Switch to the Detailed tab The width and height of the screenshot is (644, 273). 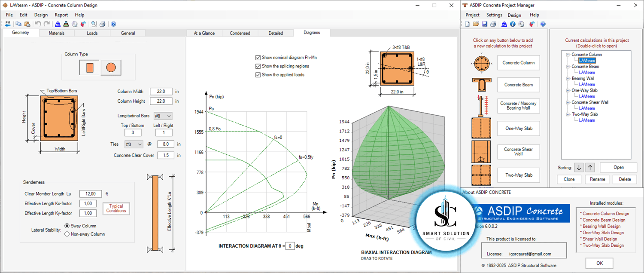coord(276,33)
